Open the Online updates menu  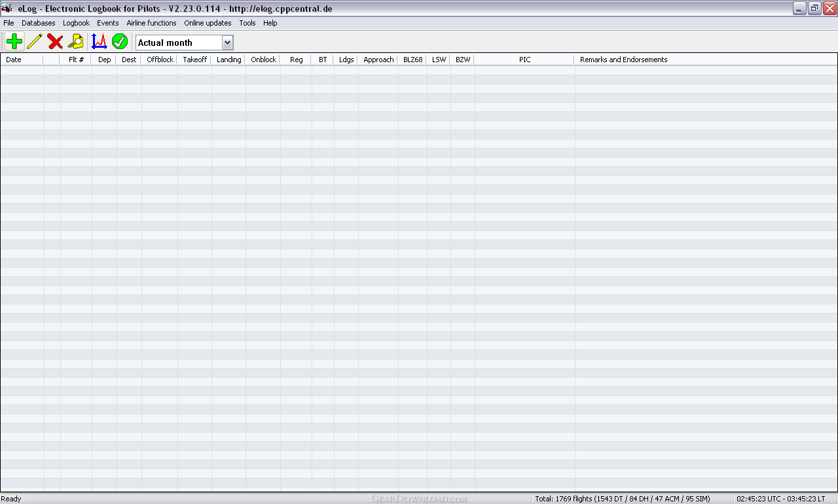click(208, 23)
